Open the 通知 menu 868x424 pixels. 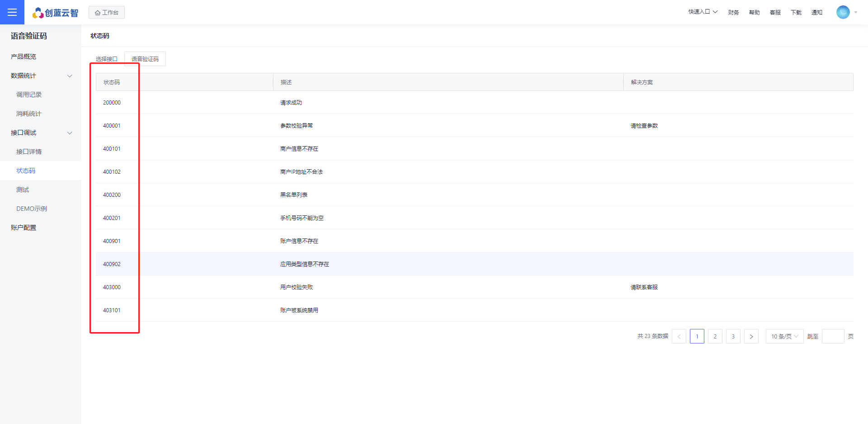[x=816, y=13]
